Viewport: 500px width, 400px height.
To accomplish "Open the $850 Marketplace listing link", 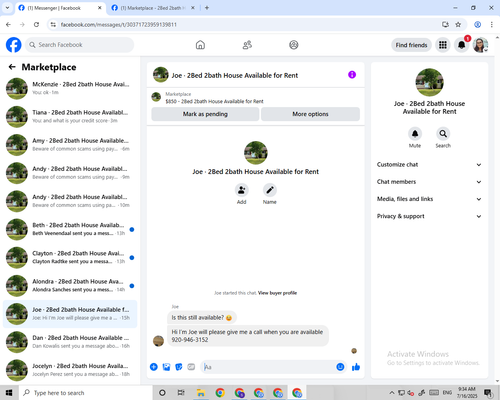I will (x=214, y=101).
